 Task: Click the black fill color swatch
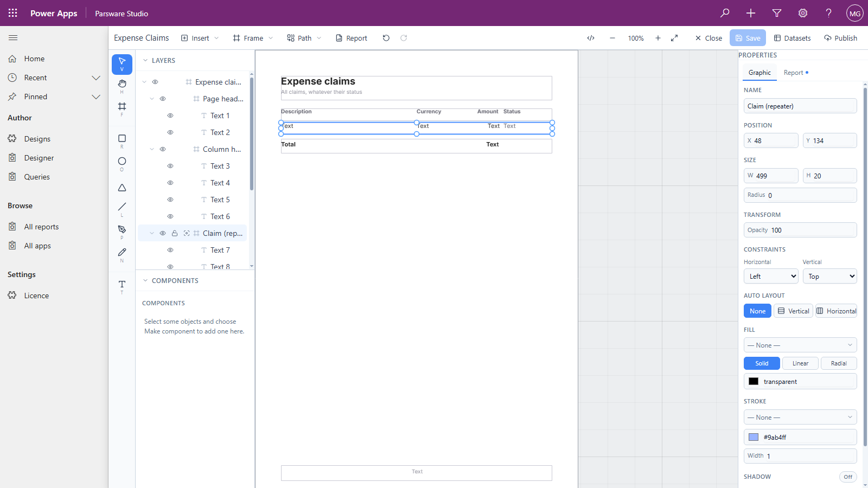(x=754, y=381)
